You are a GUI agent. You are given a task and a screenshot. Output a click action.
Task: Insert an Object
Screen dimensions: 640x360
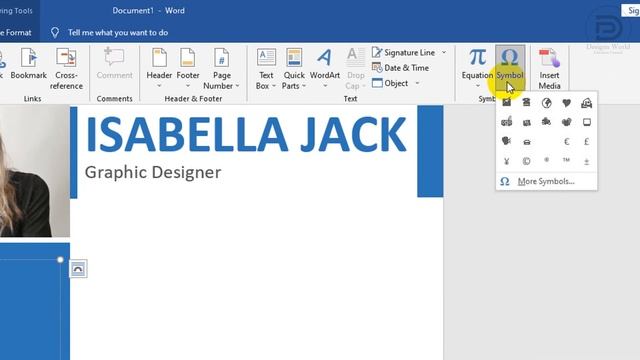[390, 83]
